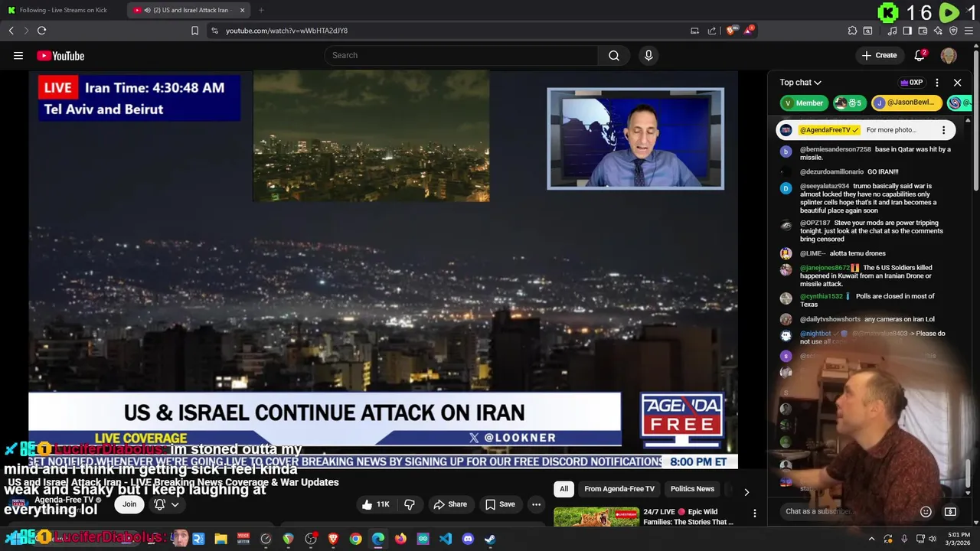Select Politics News chip
Image resolution: width=980 pixels, height=551 pixels.
click(x=692, y=489)
